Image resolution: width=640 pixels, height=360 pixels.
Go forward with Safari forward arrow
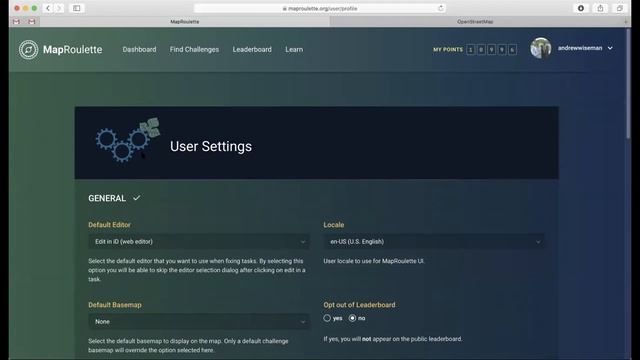[x=59, y=8]
